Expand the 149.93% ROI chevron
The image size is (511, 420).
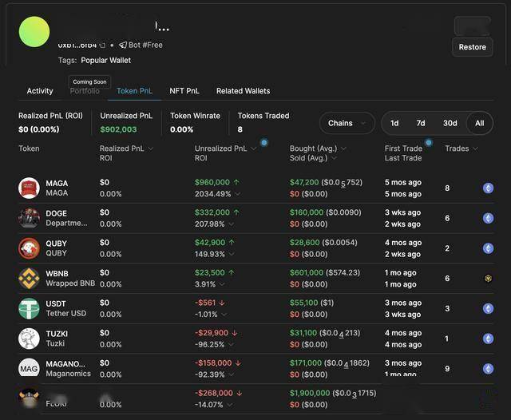tap(232, 254)
